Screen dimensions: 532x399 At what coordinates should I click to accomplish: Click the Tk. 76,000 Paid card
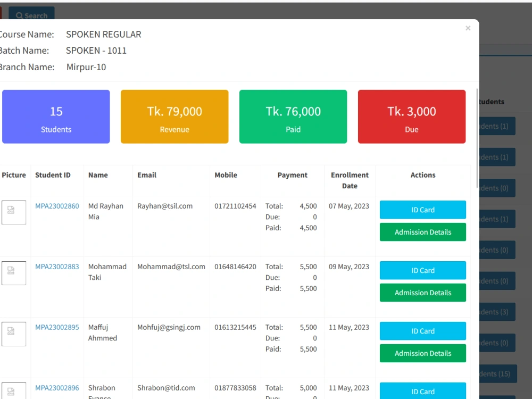click(293, 117)
